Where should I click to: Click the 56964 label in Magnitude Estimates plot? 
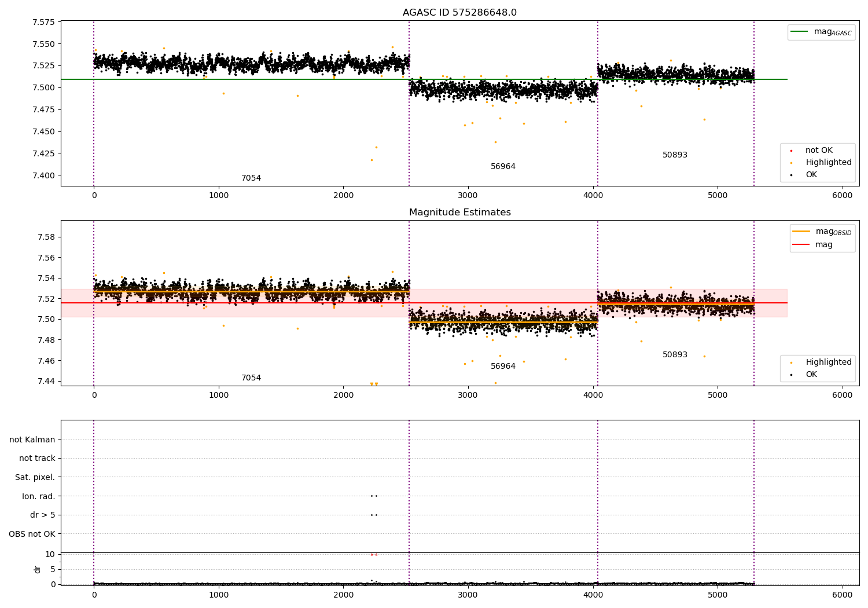(503, 367)
